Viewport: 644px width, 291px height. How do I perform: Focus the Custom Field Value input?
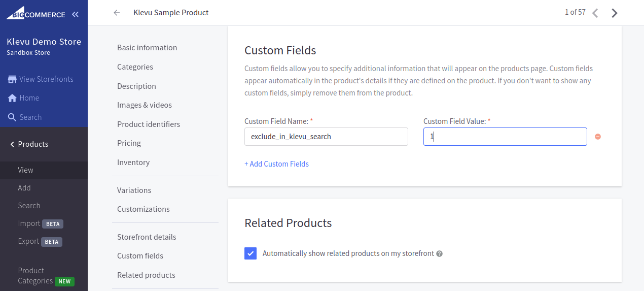click(505, 137)
